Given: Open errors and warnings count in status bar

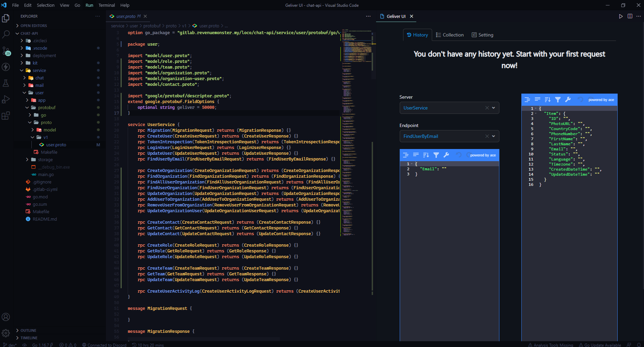Looking at the screenshot, I should click(x=68, y=345).
